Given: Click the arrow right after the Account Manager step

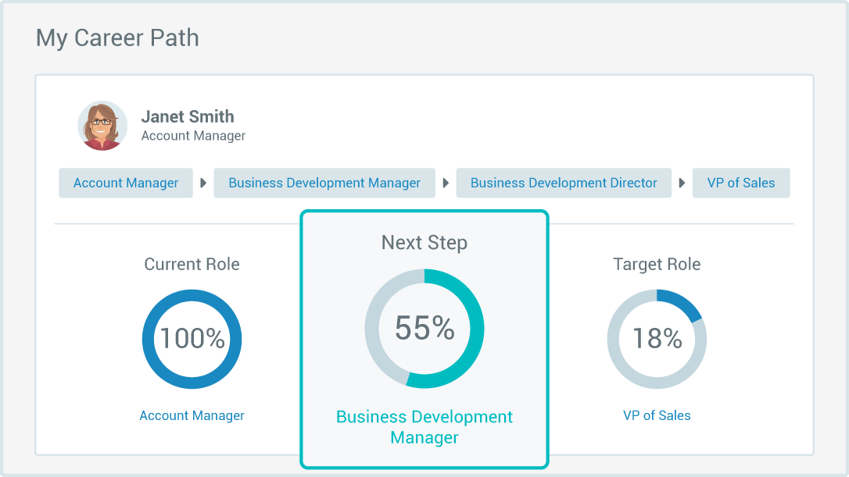Looking at the screenshot, I should coord(203,183).
